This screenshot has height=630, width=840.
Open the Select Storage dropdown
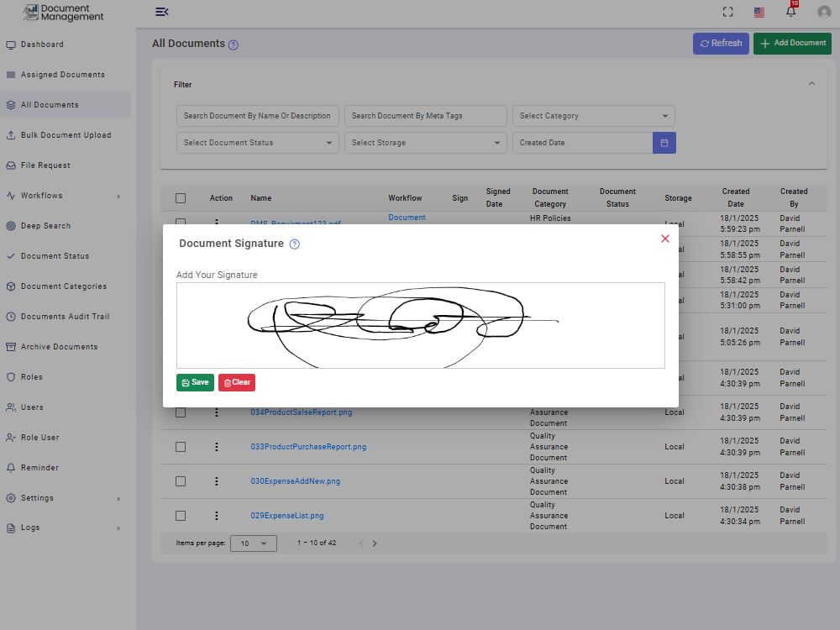[425, 143]
